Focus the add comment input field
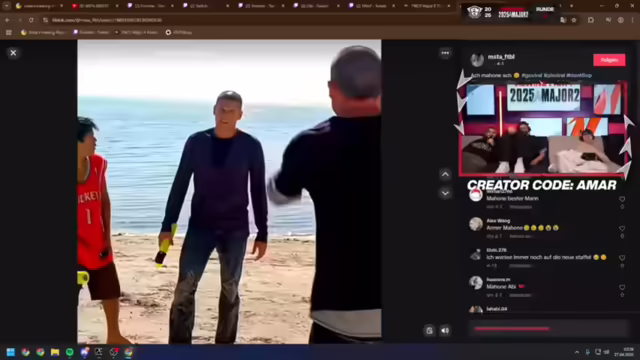 tap(548, 328)
